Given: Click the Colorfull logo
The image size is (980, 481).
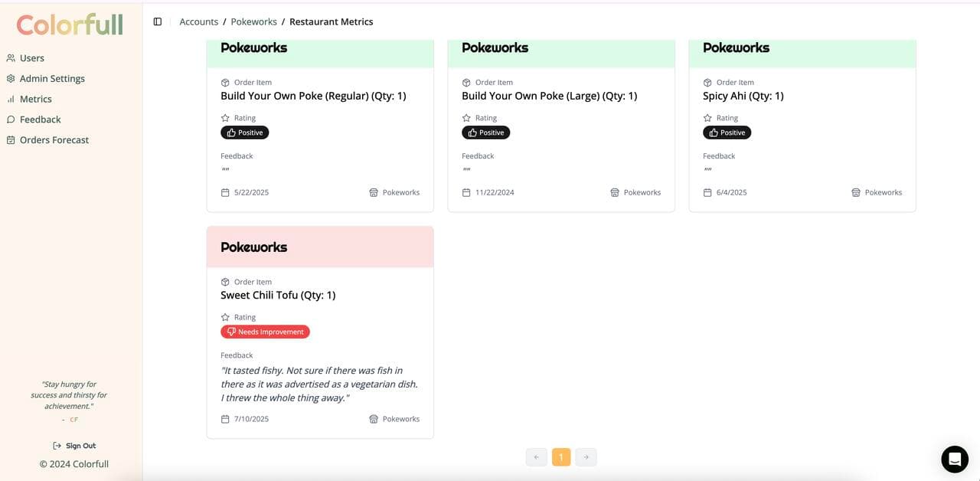Looking at the screenshot, I should [x=69, y=25].
